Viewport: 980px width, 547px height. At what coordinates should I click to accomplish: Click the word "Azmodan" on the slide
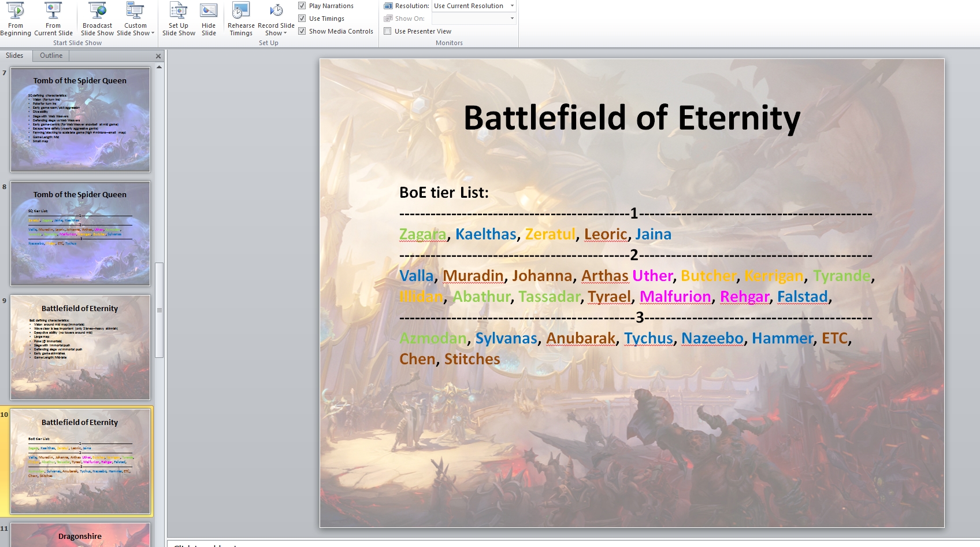pos(433,338)
